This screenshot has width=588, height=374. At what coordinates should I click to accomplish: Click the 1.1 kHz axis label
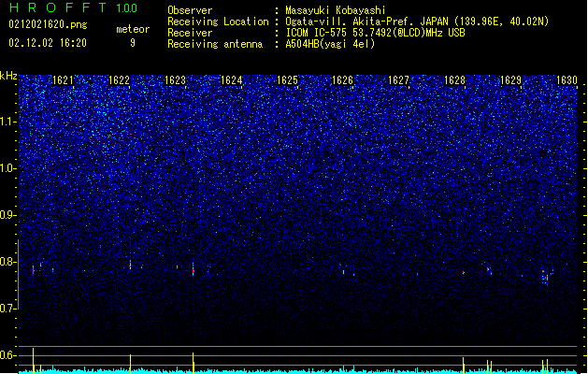tap(8, 122)
